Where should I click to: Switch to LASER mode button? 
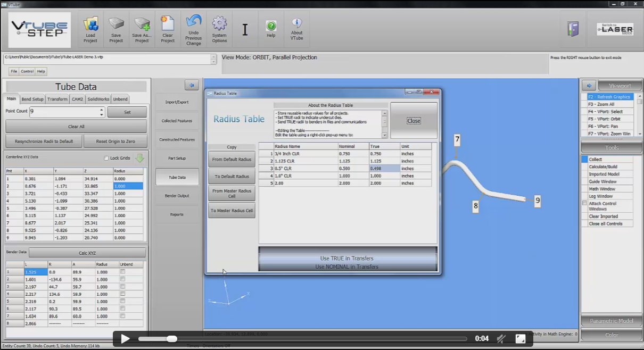615,30
